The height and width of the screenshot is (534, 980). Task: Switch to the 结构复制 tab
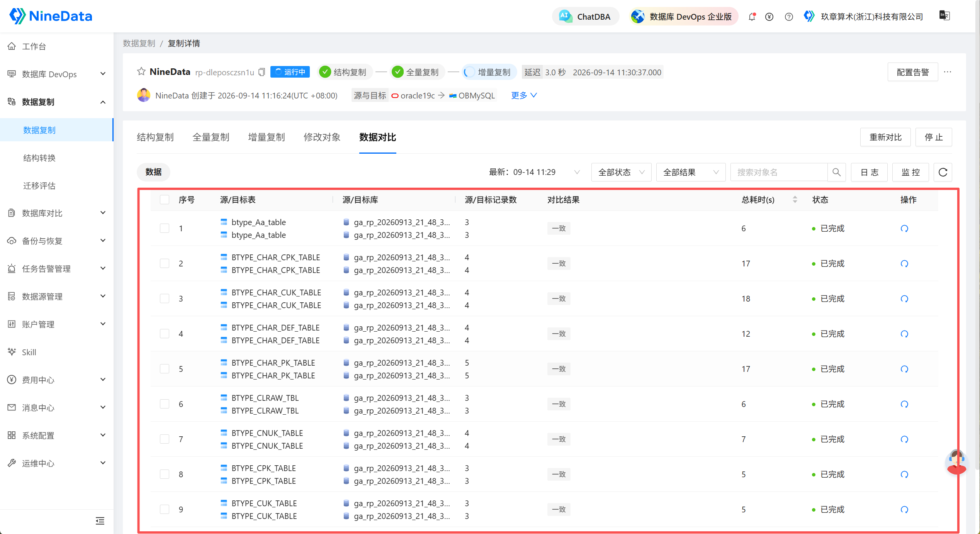(x=155, y=137)
